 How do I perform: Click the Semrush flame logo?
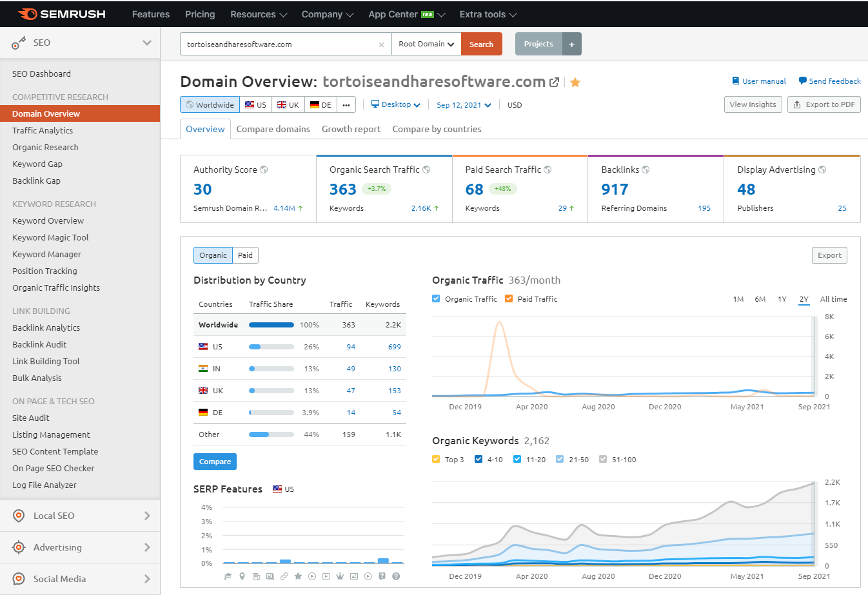click(x=28, y=14)
